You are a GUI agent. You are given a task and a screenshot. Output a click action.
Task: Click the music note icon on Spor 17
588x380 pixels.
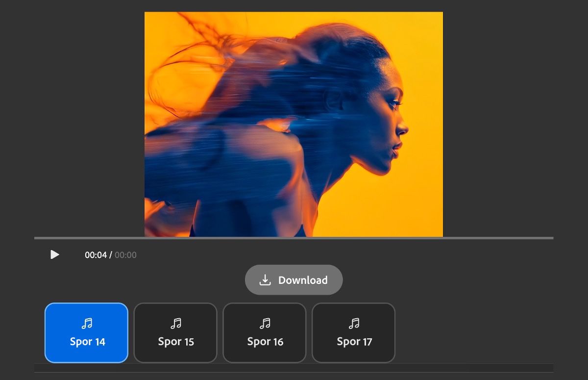(354, 322)
